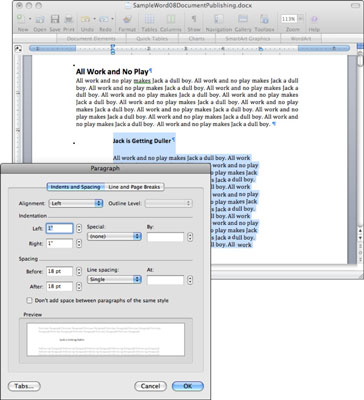Click the document title in title bar
Image resolution: width=364 pixels, height=400 pixels.
[192, 6]
